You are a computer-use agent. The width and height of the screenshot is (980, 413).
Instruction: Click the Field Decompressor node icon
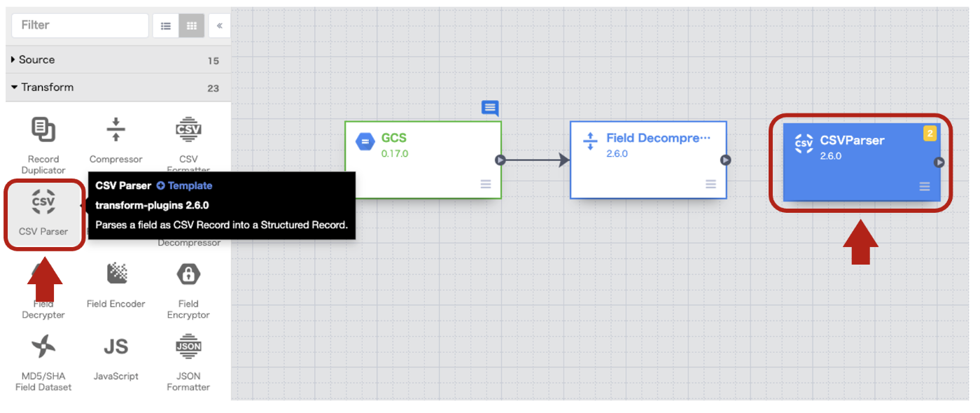(590, 141)
